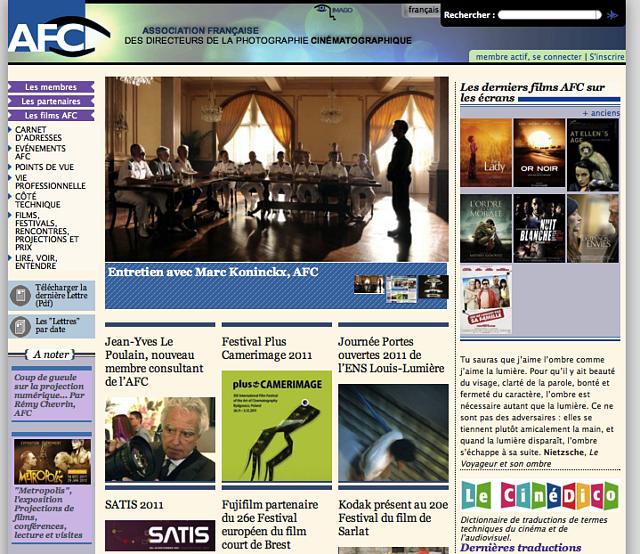Click membre actif, se connecter link
The height and width of the screenshot is (554, 640).
[528, 57]
